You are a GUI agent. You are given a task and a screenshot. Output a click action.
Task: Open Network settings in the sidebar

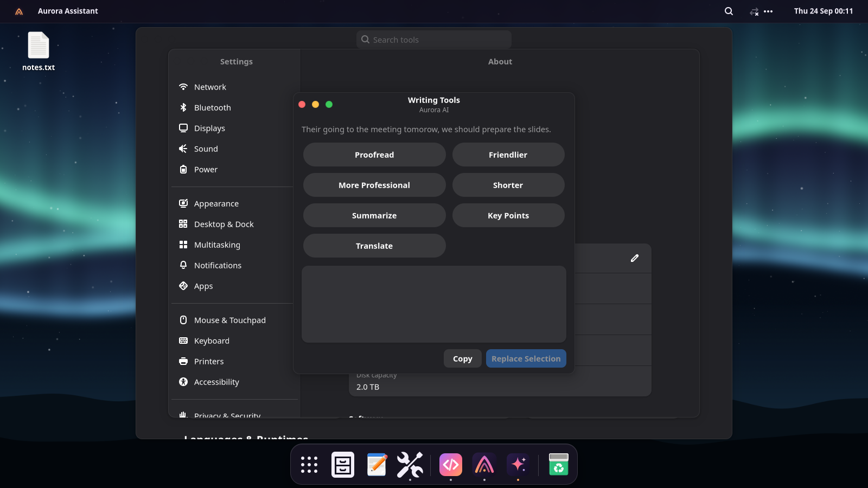233,87
